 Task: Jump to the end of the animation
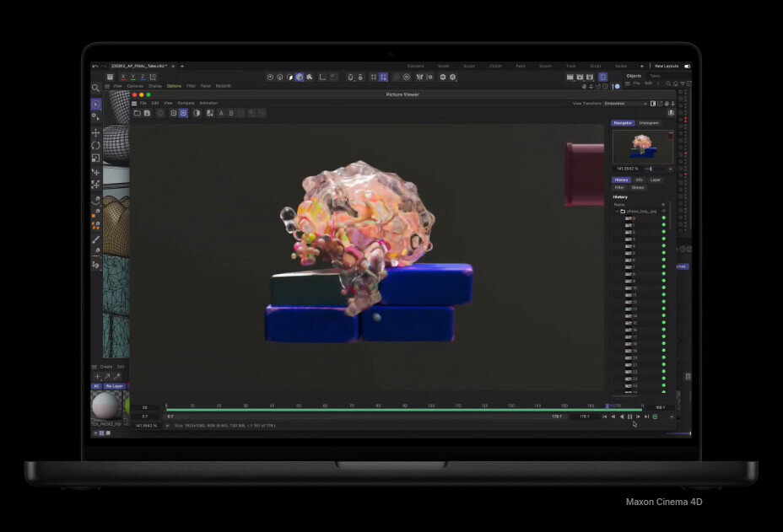646,416
